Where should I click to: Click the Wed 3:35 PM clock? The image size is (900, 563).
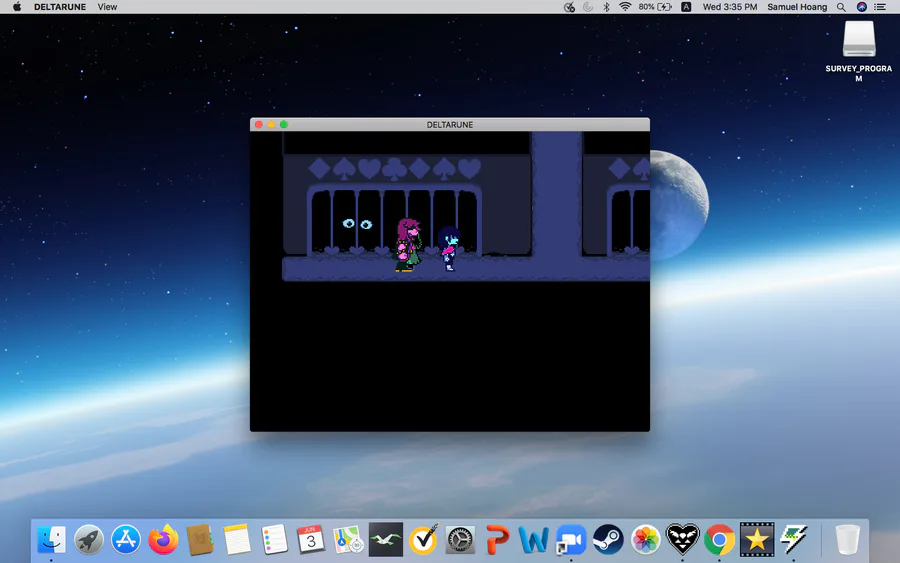[730, 7]
